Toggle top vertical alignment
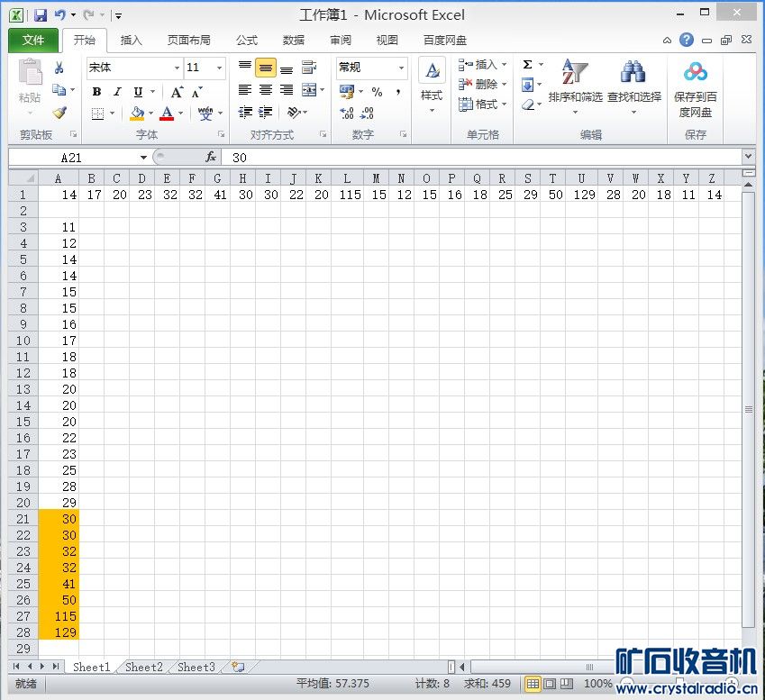The height and width of the screenshot is (700, 765). (x=245, y=68)
